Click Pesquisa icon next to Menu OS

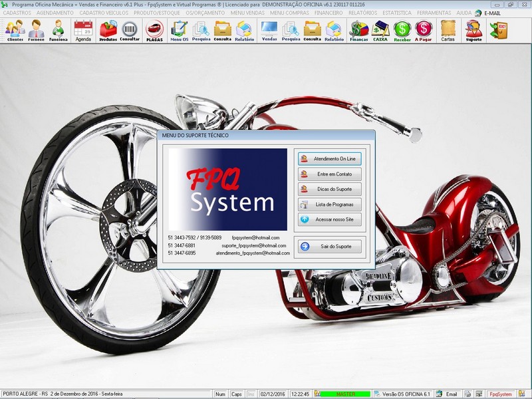(x=201, y=31)
